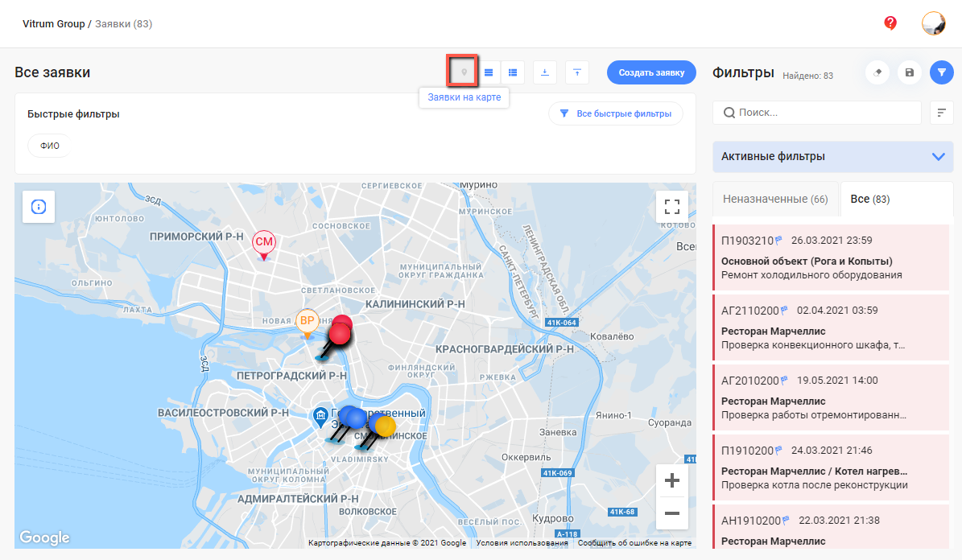Click the Заявки (83) breadcrumb
This screenshot has height=560, width=962.
(123, 24)
